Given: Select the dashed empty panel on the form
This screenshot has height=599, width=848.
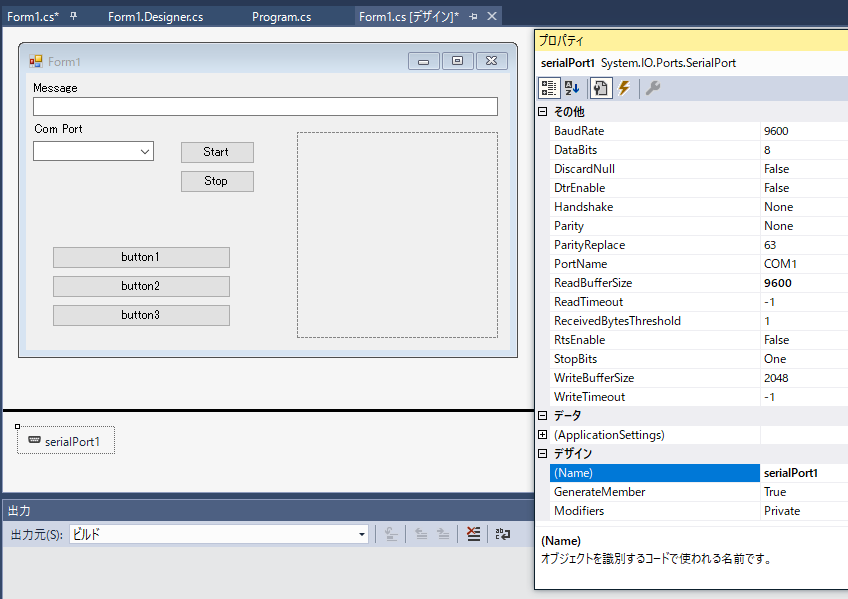Looking at the screenshot, I should [x=397, y=235].
